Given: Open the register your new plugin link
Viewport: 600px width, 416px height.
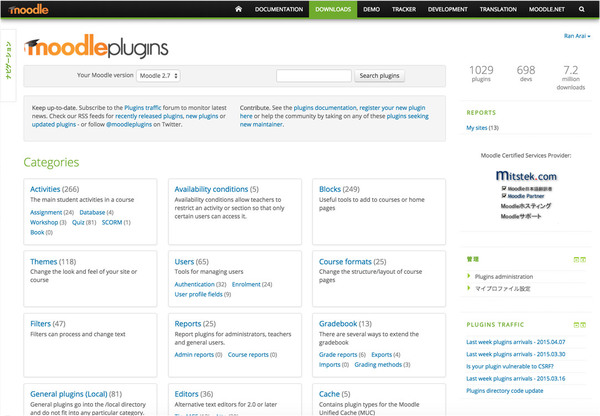Looking at the screenshot, I should (x=392, y=108).
